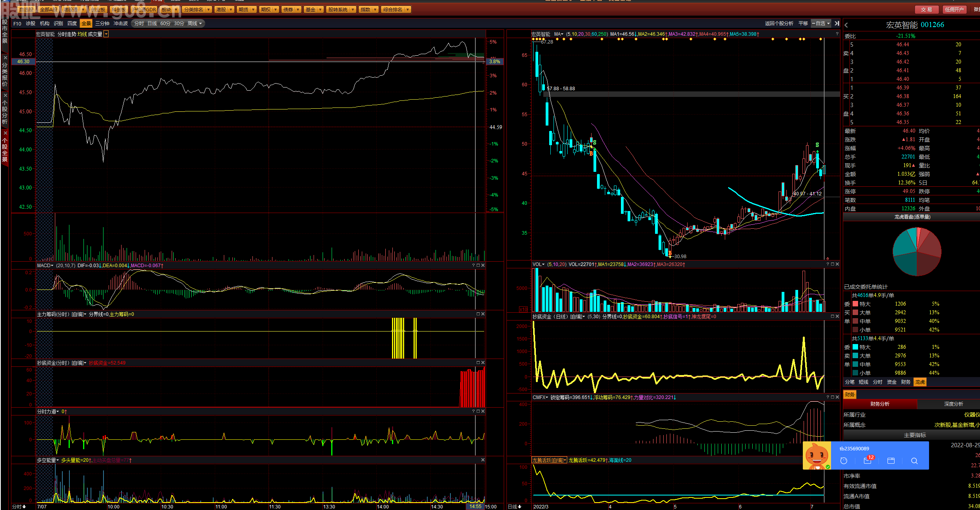Click the collapse-panel arrow next to 自选

pyautogui.click(x=837, y=24)
